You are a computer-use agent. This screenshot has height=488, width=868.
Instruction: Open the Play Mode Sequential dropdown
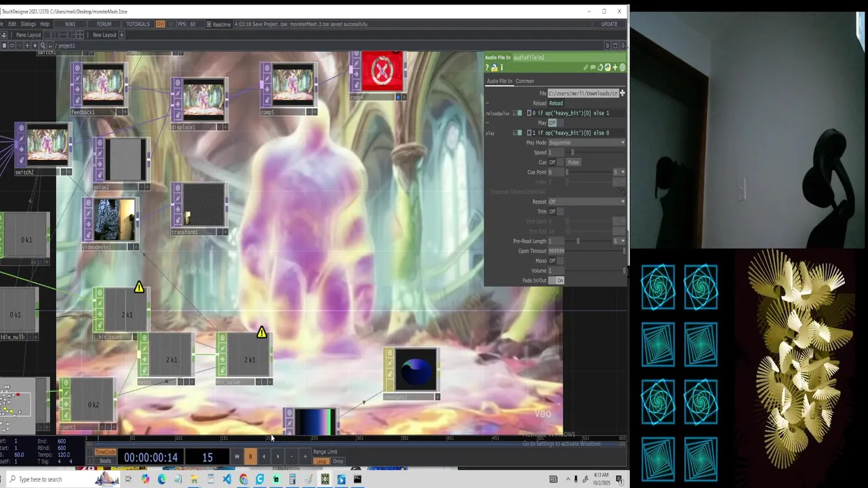pyautogui.click(x=587, y=142)
